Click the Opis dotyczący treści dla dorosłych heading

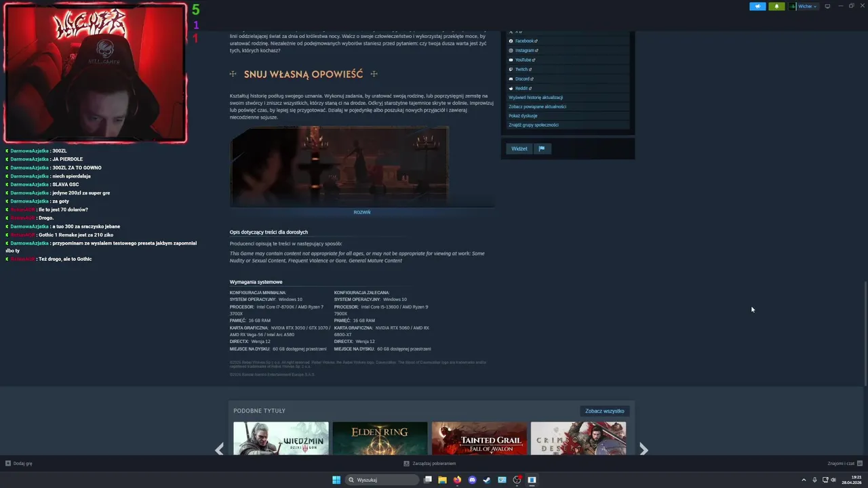click(x=269, y=232)
